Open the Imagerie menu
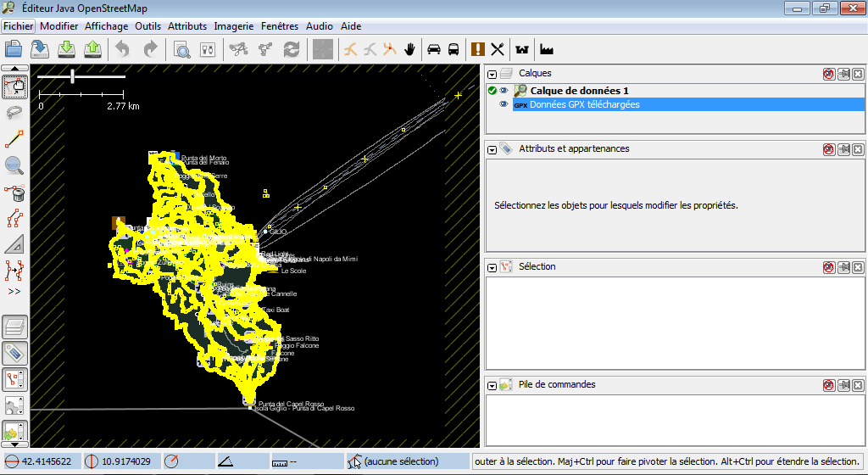 pyautogui.click(x=233, y=26)
